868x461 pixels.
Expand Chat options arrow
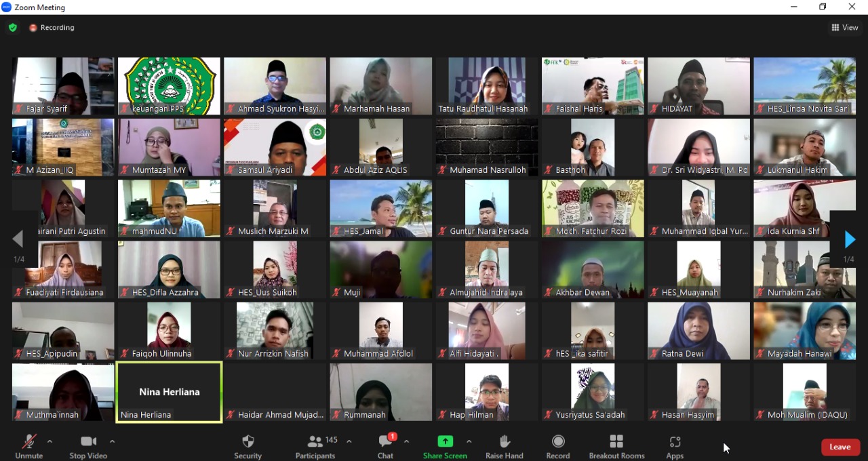(x=406, y=441)
